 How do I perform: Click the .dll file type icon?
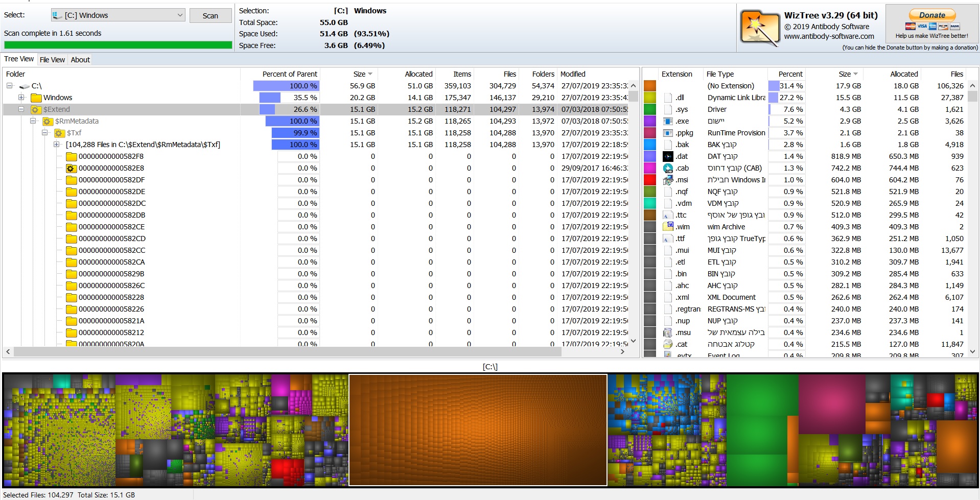668,98
